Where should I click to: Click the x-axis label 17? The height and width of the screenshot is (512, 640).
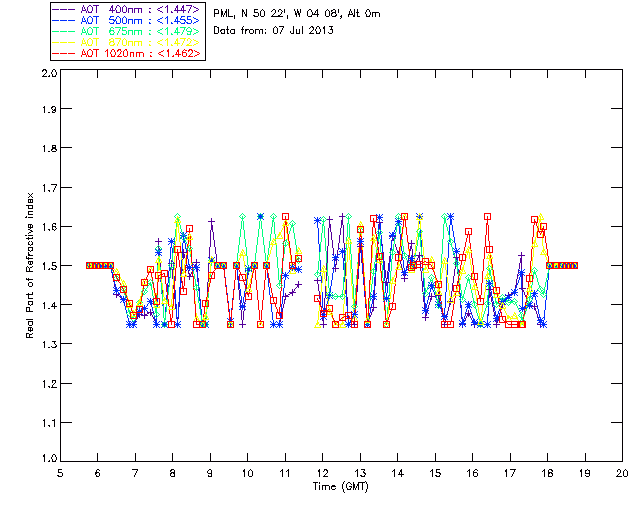pos(510,473)
